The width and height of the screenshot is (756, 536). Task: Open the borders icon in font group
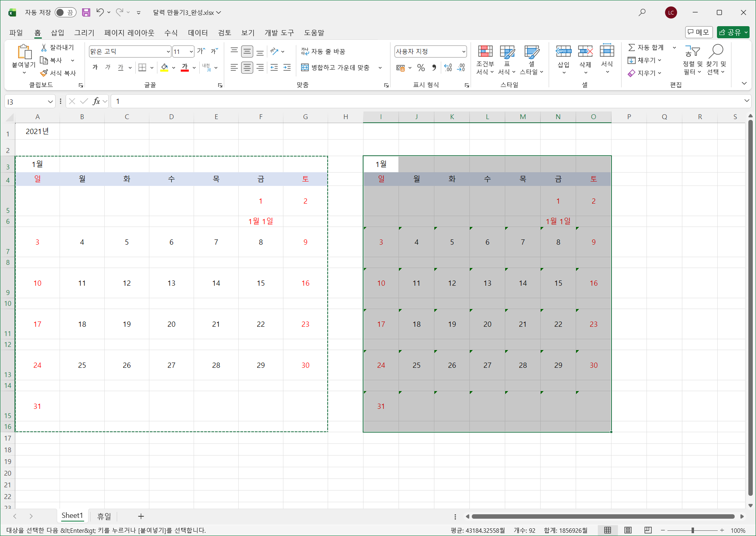142,68
